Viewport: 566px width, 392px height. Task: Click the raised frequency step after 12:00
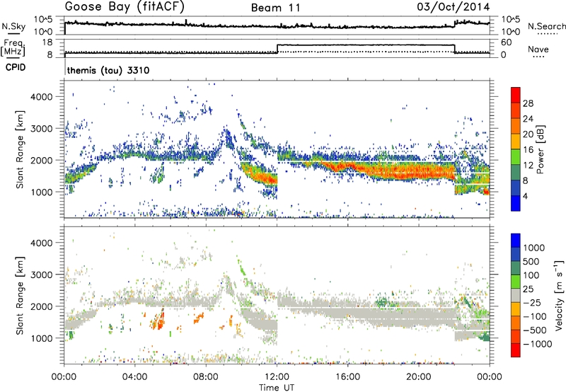tap(366, 45)
